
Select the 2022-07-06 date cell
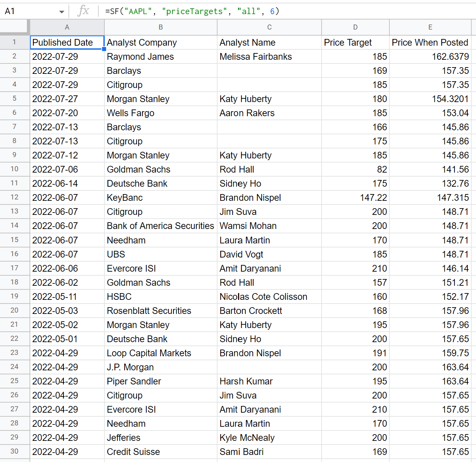67,170
